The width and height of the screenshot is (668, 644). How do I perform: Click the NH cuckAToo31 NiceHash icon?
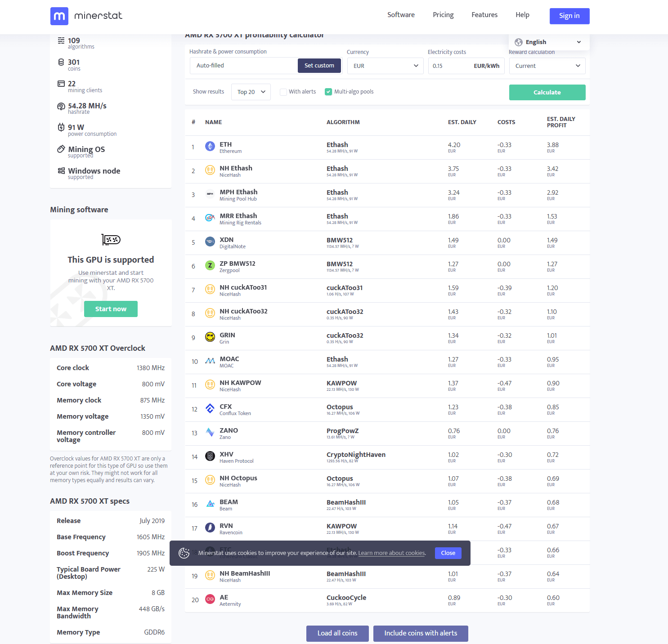pyautogui.click(x=210, y=289)
